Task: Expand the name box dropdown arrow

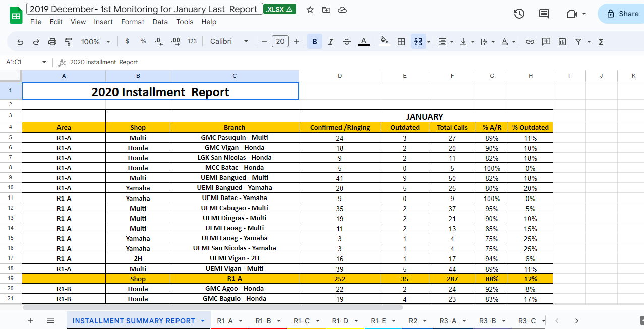Action: tap(44, 62)
